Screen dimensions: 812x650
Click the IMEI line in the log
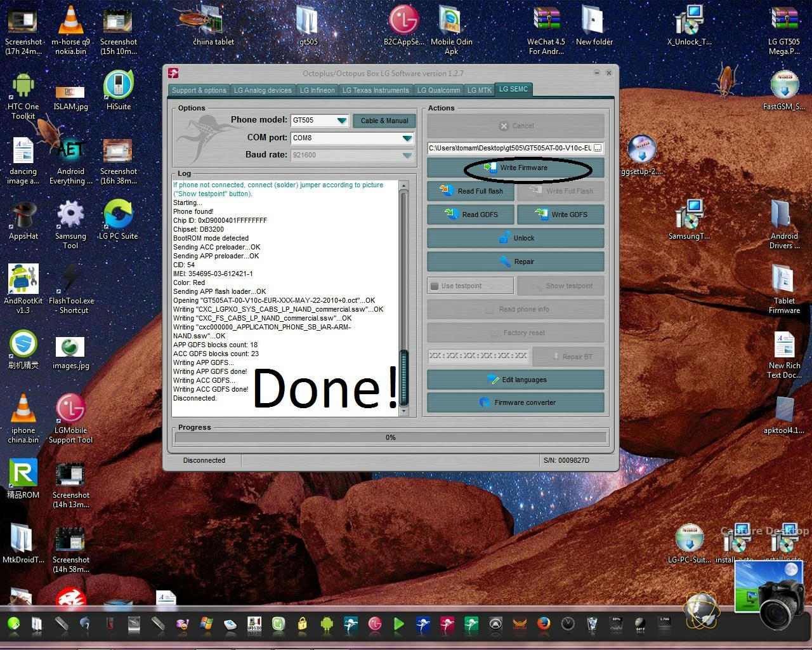point(213,274)
